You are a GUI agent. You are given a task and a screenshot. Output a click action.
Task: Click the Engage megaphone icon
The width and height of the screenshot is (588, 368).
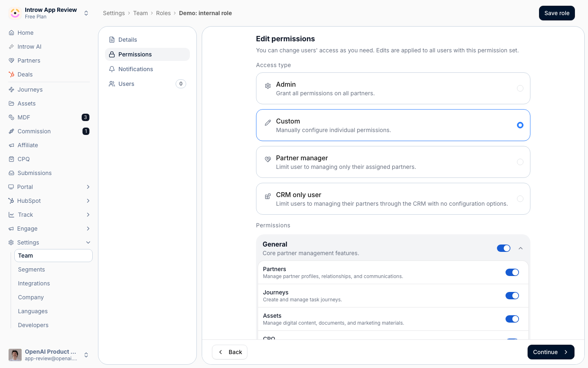coord(11,229)
